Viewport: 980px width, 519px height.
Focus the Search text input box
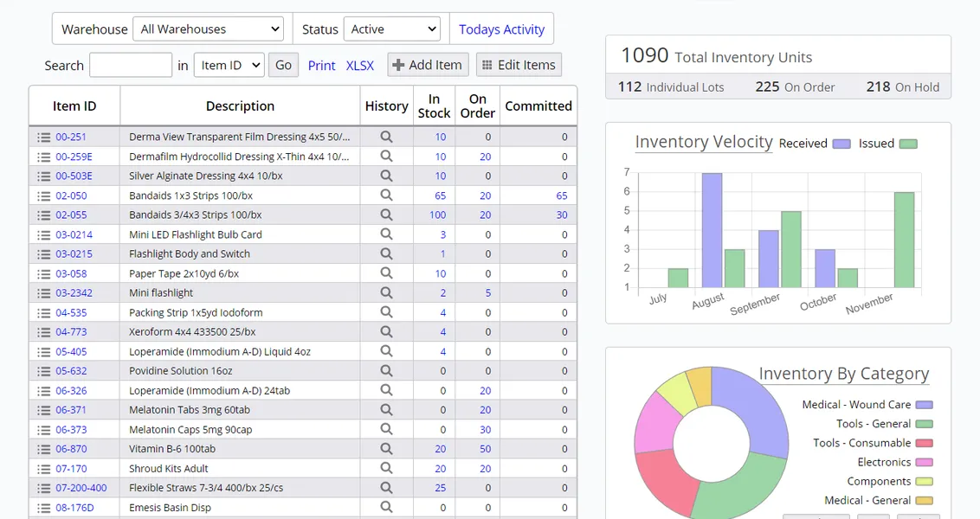pyautogui.click(x=131, y=66)
